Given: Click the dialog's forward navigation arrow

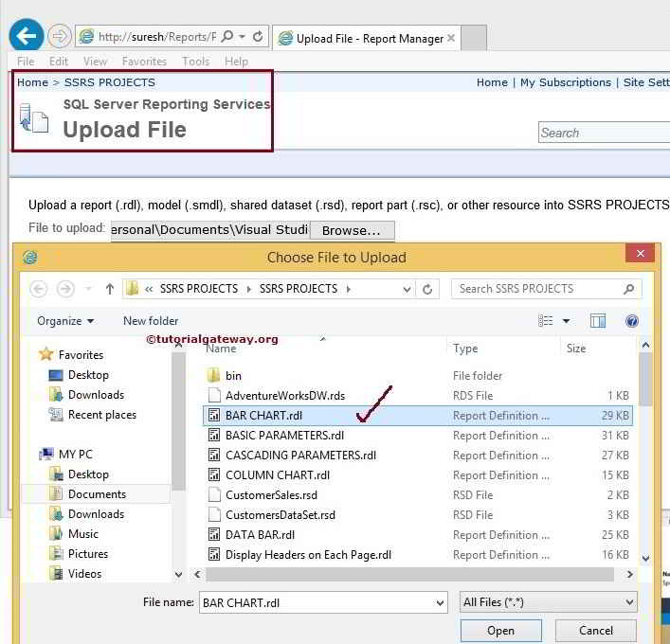Looking at the screenshot, I should pyautogui.click(x=65, y=289).
